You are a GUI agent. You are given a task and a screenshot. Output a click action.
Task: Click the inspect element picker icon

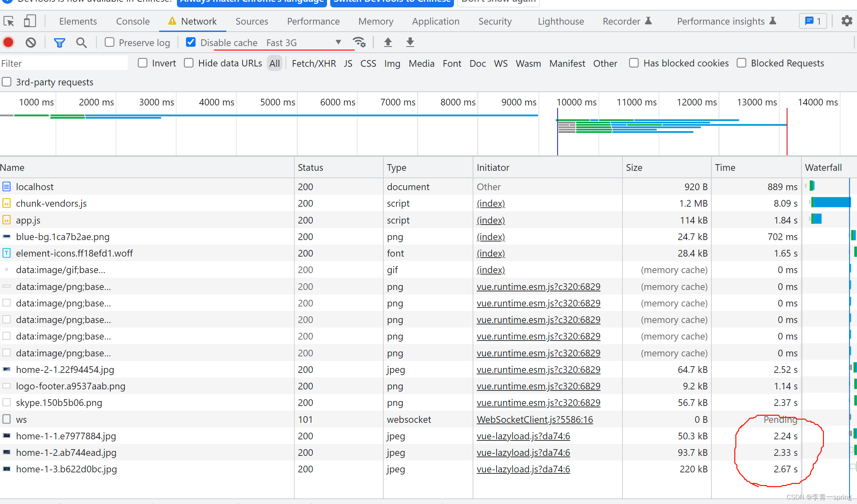[9, 21]
